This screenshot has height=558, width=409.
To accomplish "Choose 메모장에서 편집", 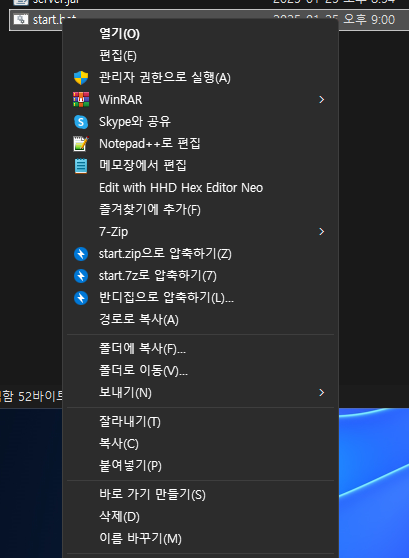I will 200,166.
